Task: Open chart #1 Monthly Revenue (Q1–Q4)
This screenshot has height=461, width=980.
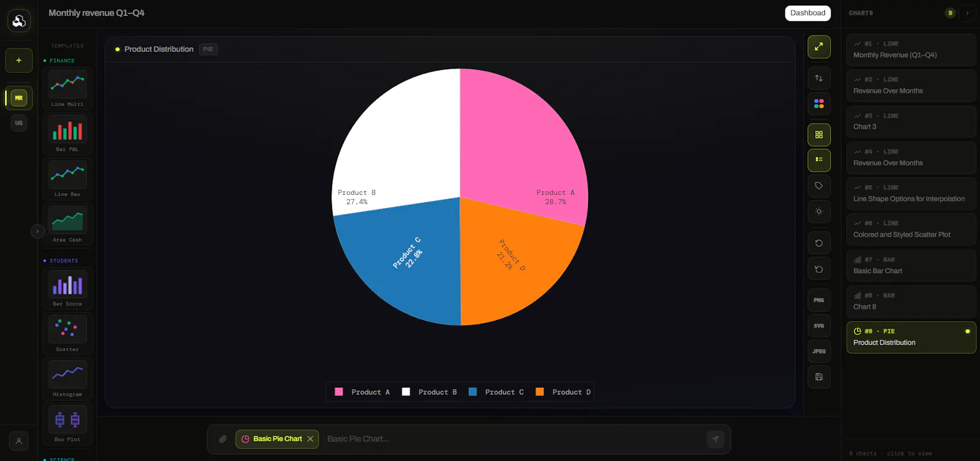Action: point(911,50)
